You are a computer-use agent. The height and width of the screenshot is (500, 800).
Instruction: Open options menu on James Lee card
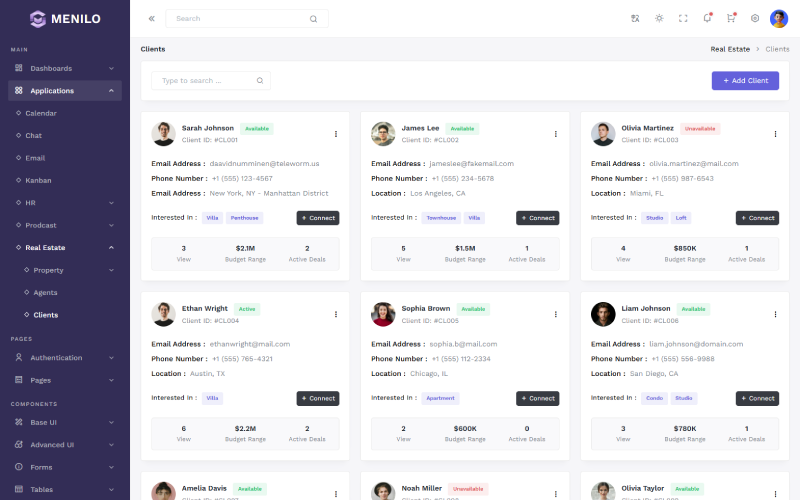556,134
